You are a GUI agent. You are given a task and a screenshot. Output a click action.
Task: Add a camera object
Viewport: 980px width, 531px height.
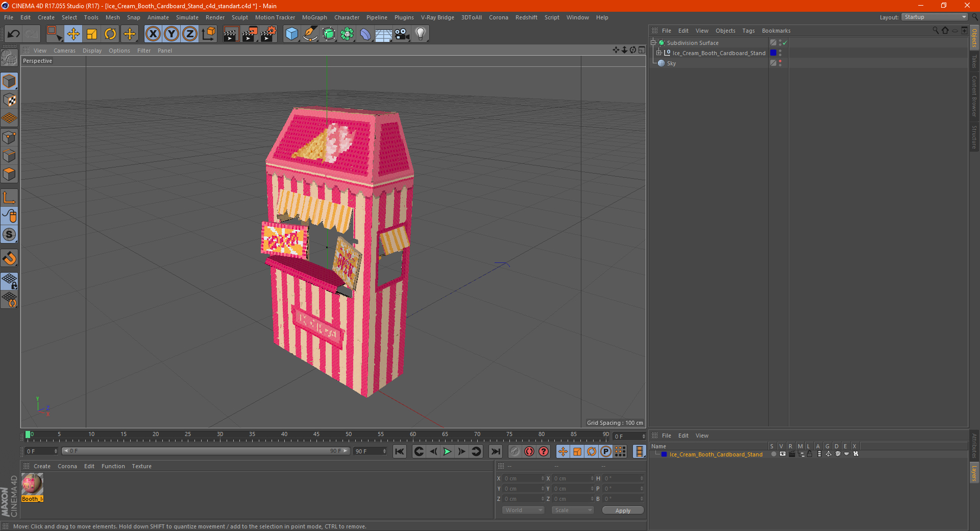pos(402,34)
